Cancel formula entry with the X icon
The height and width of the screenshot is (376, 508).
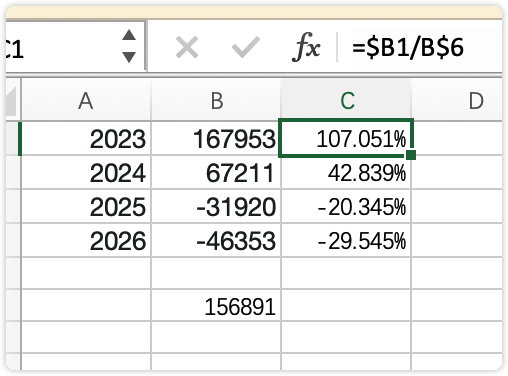point(187,47)
